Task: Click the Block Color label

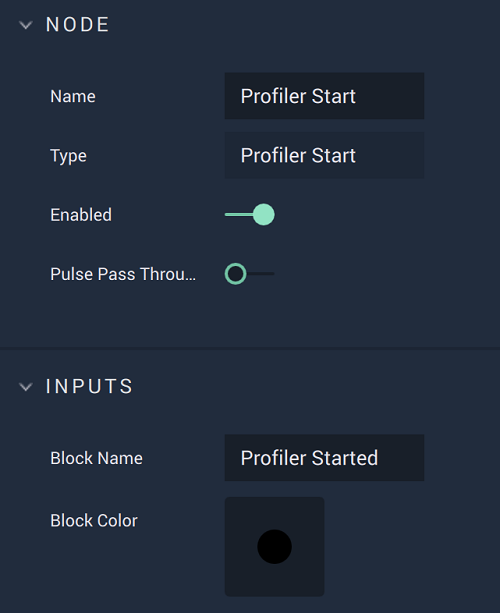Action: pyautogui.click(x=94, y=521)
